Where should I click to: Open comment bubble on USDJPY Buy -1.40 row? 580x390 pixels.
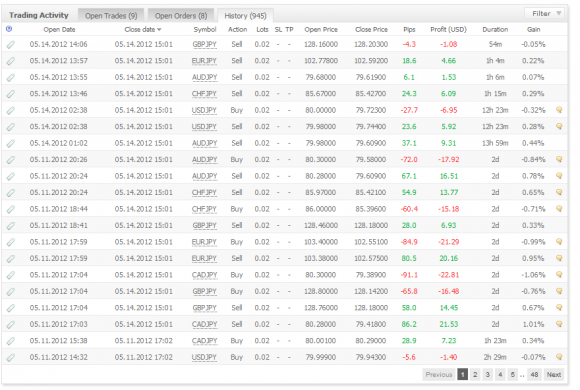click(x=559, y=357)
